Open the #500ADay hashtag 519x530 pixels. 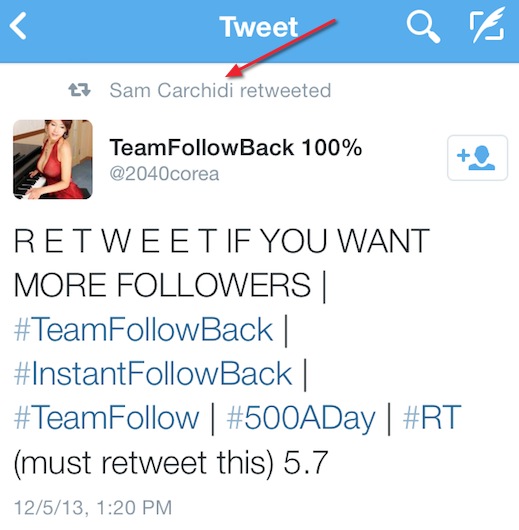pyautogui.click(x=301, y=418)
